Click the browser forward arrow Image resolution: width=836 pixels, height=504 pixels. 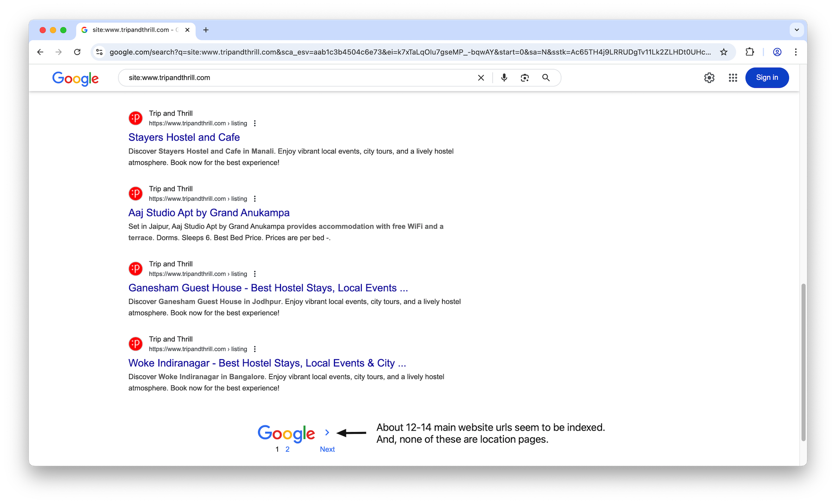[x=59, y=52]
